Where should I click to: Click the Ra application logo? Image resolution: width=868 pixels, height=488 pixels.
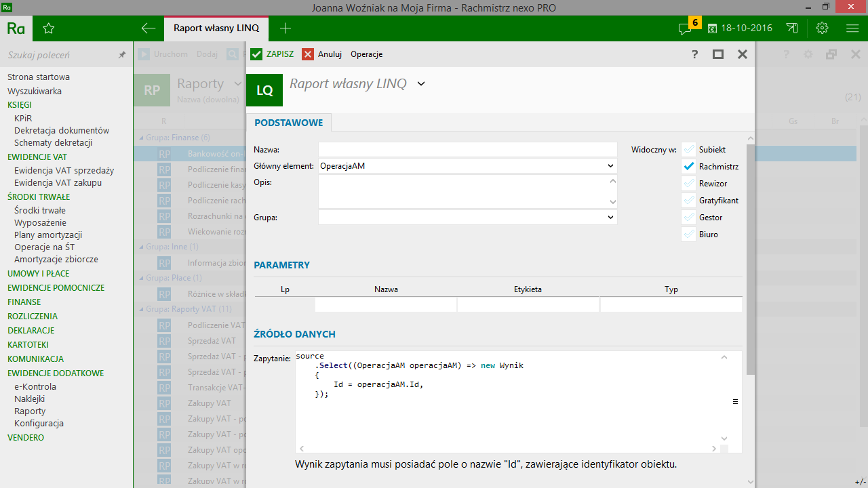[x=16, y=28]
